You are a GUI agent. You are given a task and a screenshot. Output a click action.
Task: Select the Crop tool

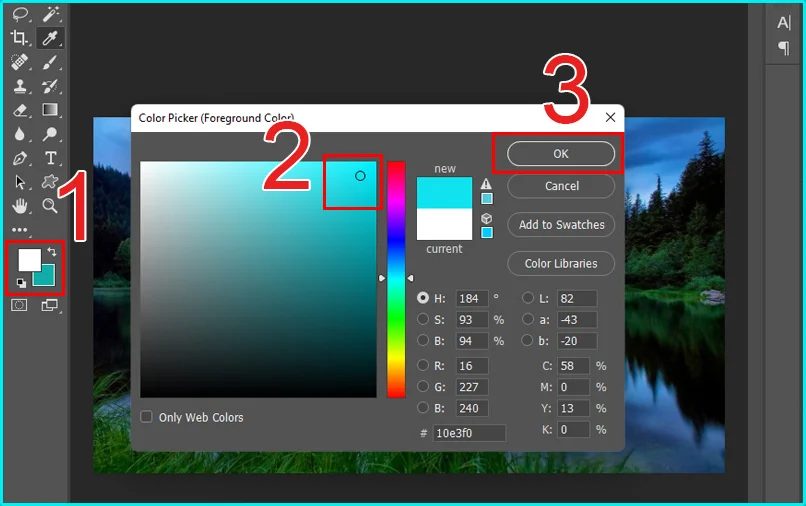click(20, 38)
